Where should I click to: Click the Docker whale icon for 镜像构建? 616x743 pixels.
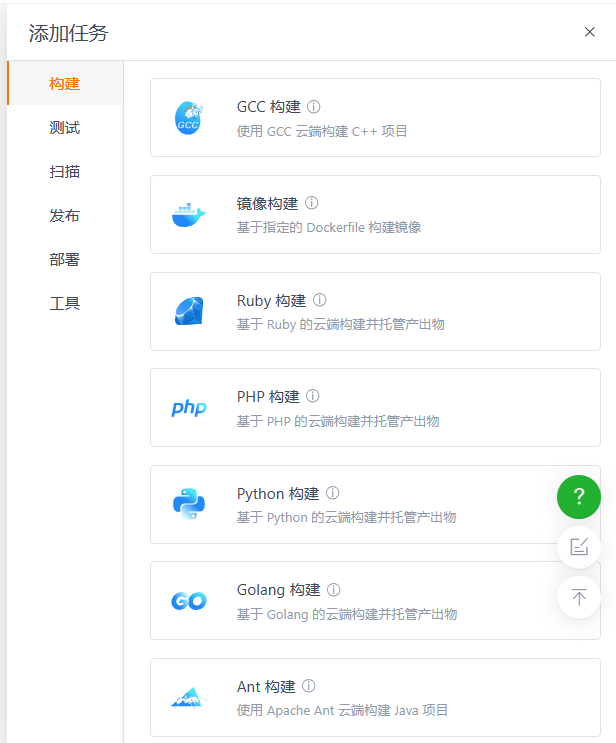tap(188, 215)
